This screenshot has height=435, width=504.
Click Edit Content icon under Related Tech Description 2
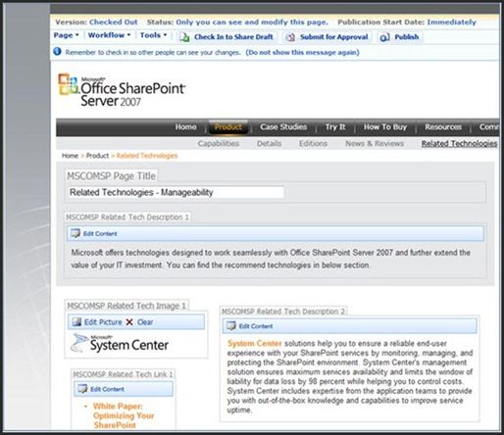231,325
